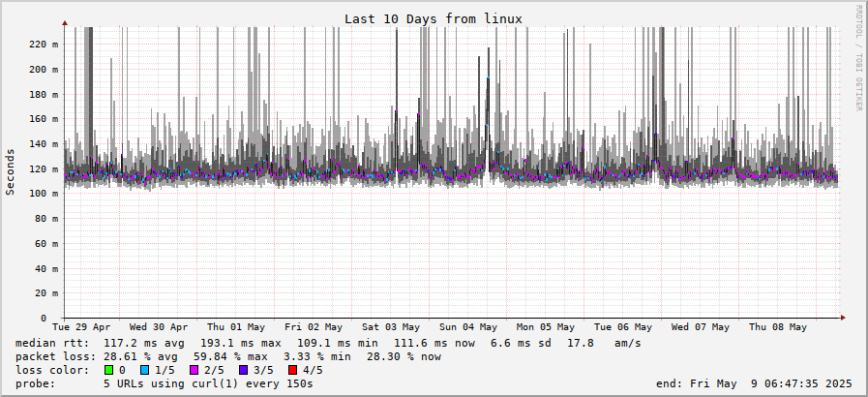
Task: Click the '17.8 am/s' value
Action: [604, 344]
